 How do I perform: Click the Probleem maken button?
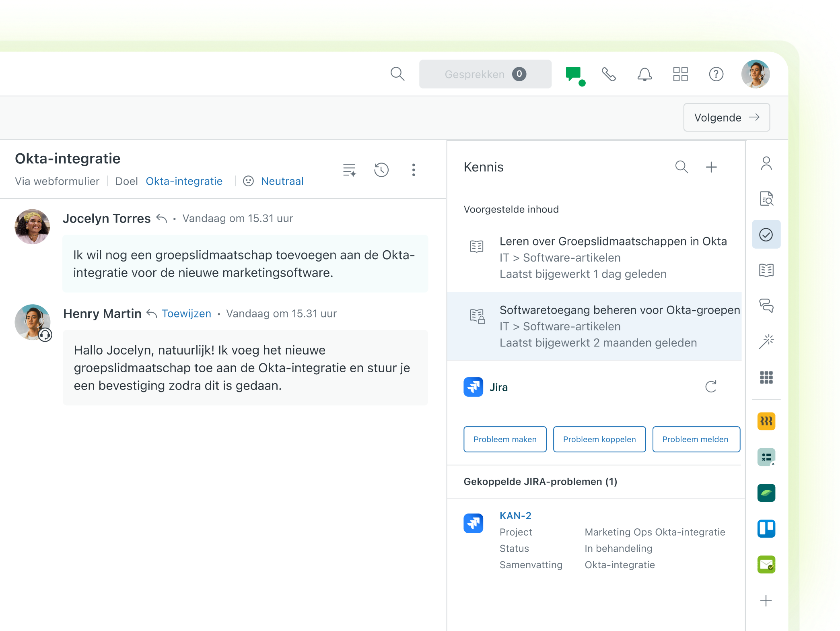[x=504, y=439]
